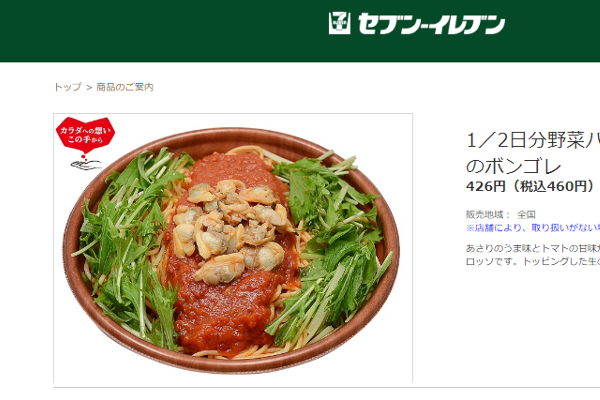
Task: Open the 商品のご案内 breadcrumb
Action: pos(125,87)
